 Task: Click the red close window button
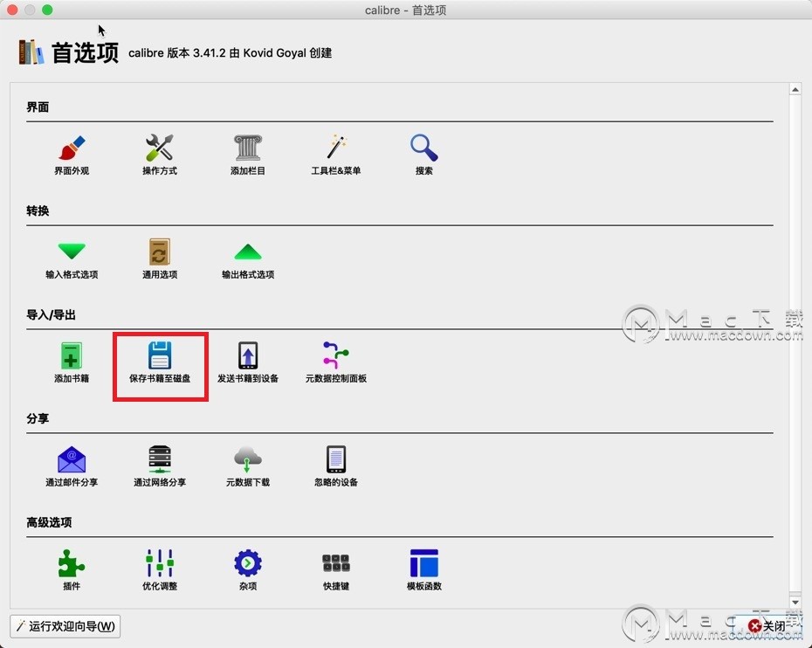tap(12, 10)
